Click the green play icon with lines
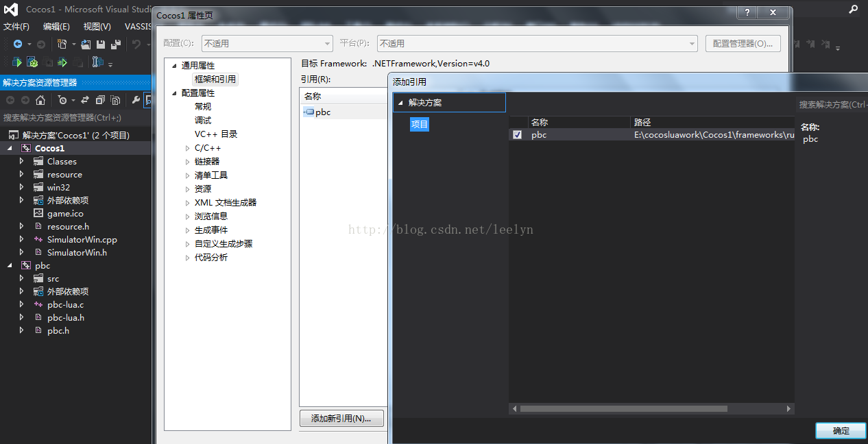The width and height of the screenshot is (868, 444). coord(62,62)
